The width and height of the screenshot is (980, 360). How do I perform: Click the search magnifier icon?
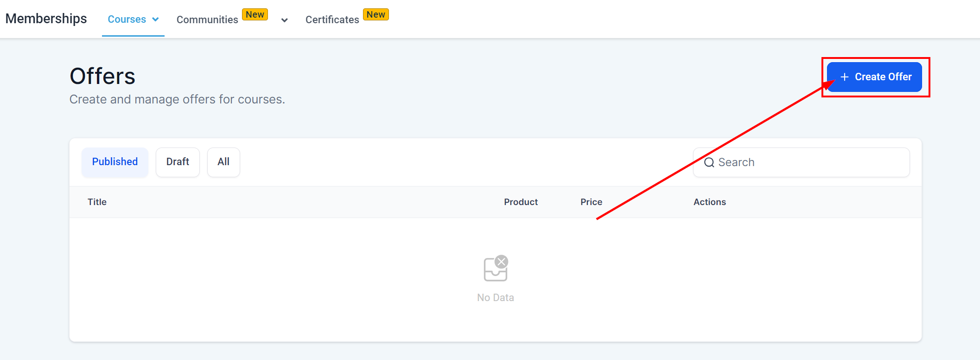tap(709, 162)
